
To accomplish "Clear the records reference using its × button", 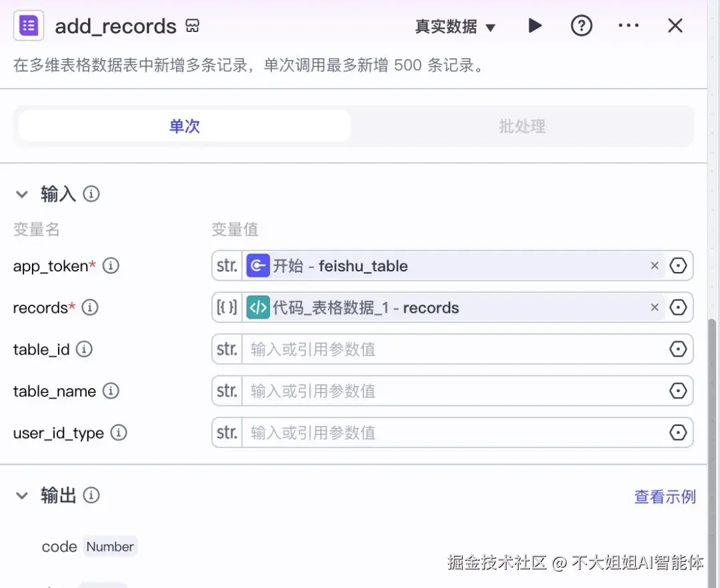I will coord(654,307).
